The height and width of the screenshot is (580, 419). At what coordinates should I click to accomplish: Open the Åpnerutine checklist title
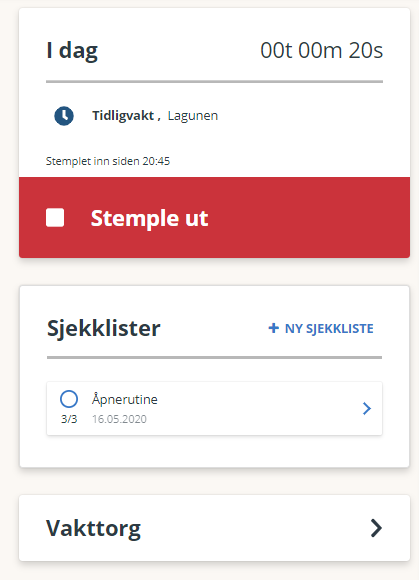[x=125, y=399]
